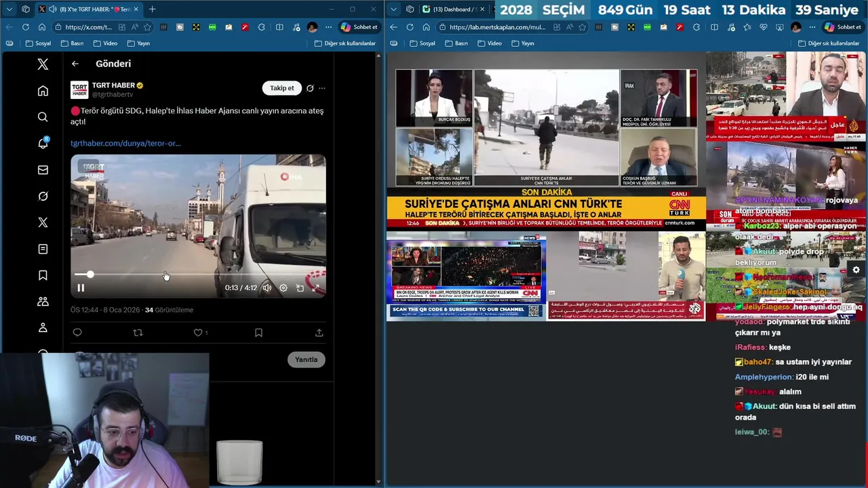Switch to X'te TGRT HABER tab
Viewport: 868px width, 488px height.
pyautogui.click(x=89, y=9)
